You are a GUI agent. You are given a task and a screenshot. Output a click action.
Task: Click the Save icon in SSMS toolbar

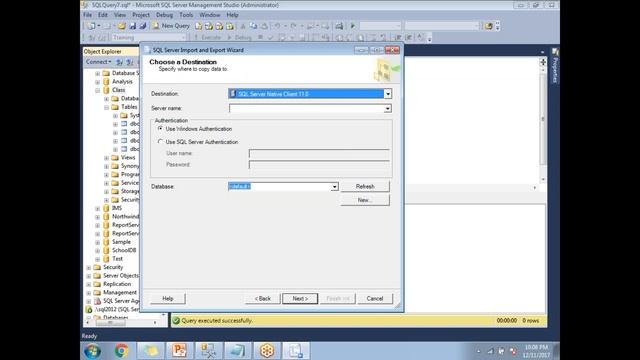pos(132,26)
